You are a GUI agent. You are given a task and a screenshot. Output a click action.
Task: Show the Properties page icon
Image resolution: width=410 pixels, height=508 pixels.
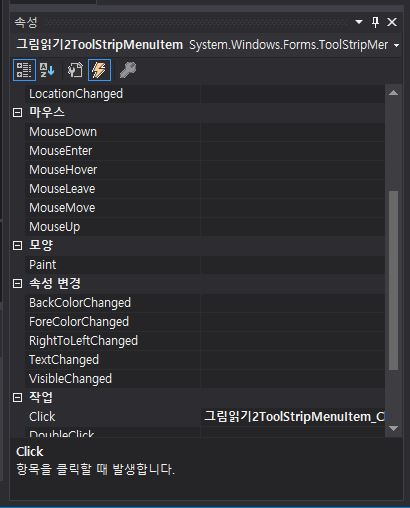pos(75,70)
